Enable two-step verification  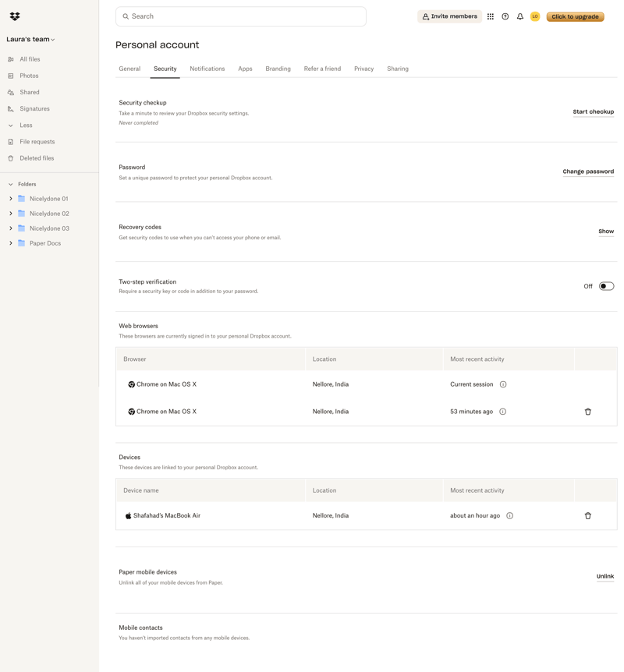606,285
